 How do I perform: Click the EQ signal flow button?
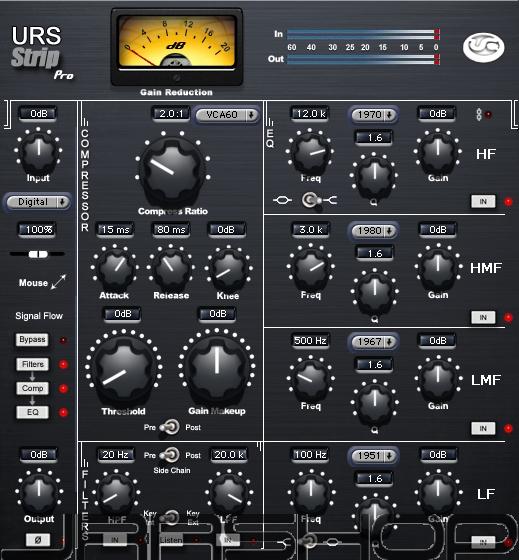point(33,412)
